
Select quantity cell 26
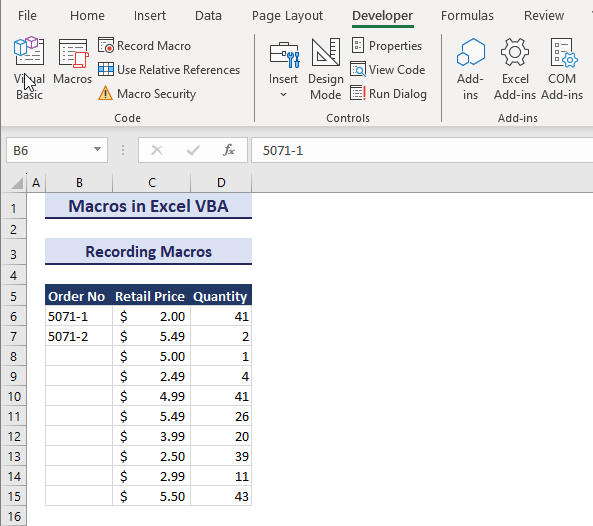click(x=221, y=416)
